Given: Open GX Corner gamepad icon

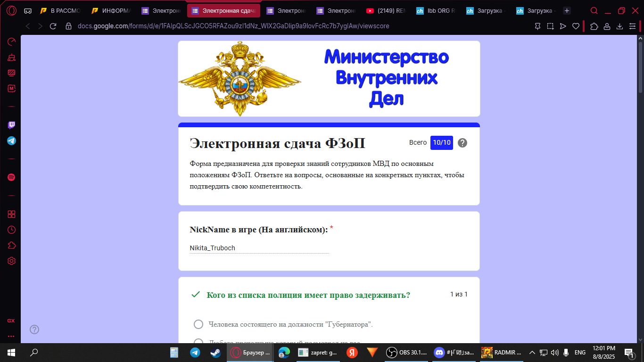Looking at the screenshot, I should click(28, 10).
